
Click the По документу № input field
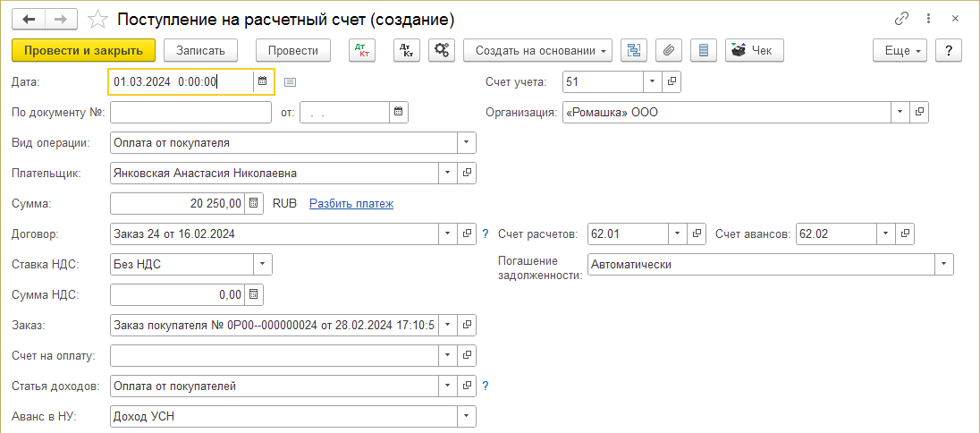click(x=190, y=112)
